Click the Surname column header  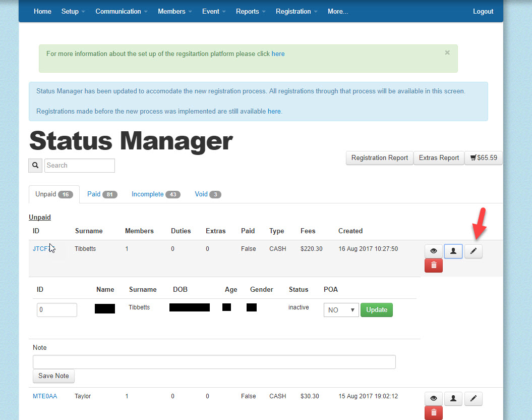point(89,231)
